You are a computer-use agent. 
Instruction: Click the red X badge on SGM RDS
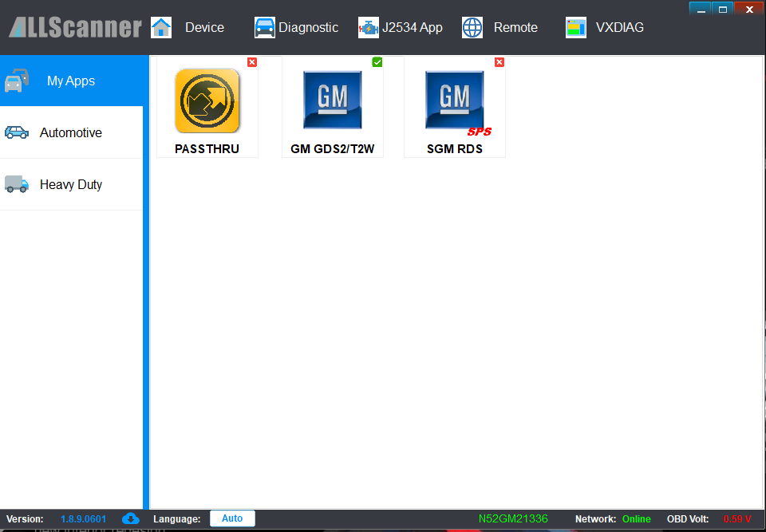tap(499, 62)
